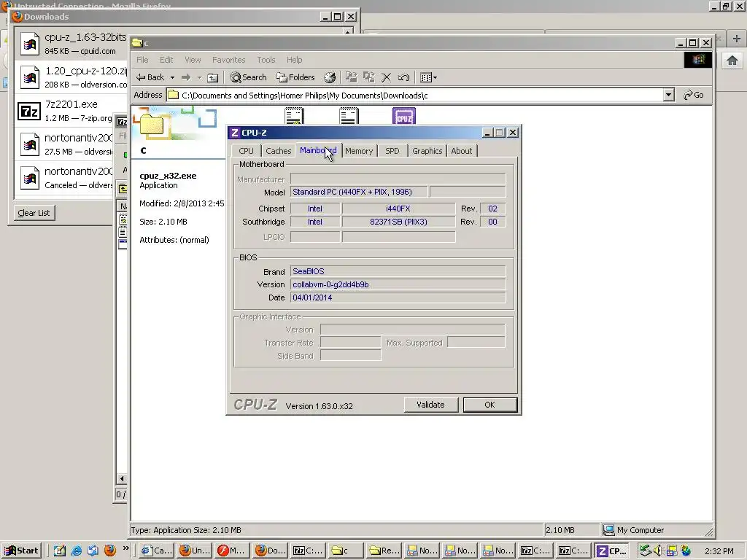Open the History toolbar icon
Image resolution: width=747 pixels, height=560 pixels.
coord(330,77)
